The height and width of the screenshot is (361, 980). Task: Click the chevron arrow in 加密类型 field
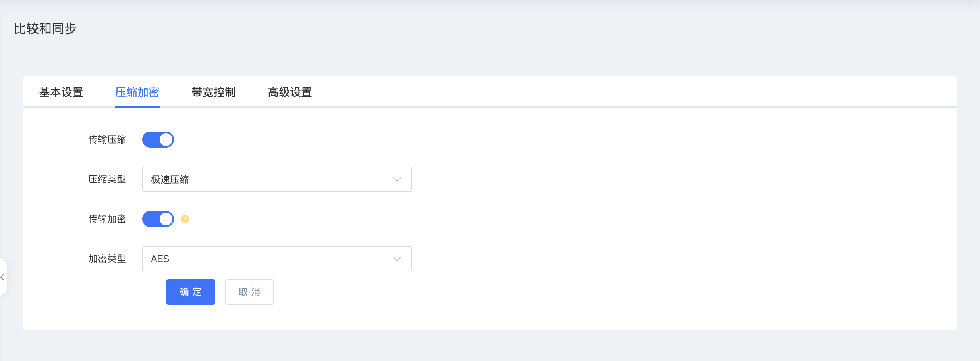[397, 259]
